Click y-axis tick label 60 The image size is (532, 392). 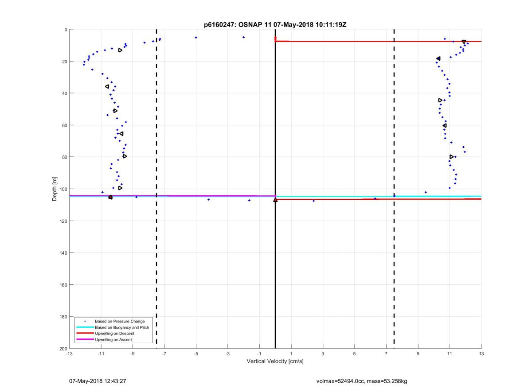[64, 125]
